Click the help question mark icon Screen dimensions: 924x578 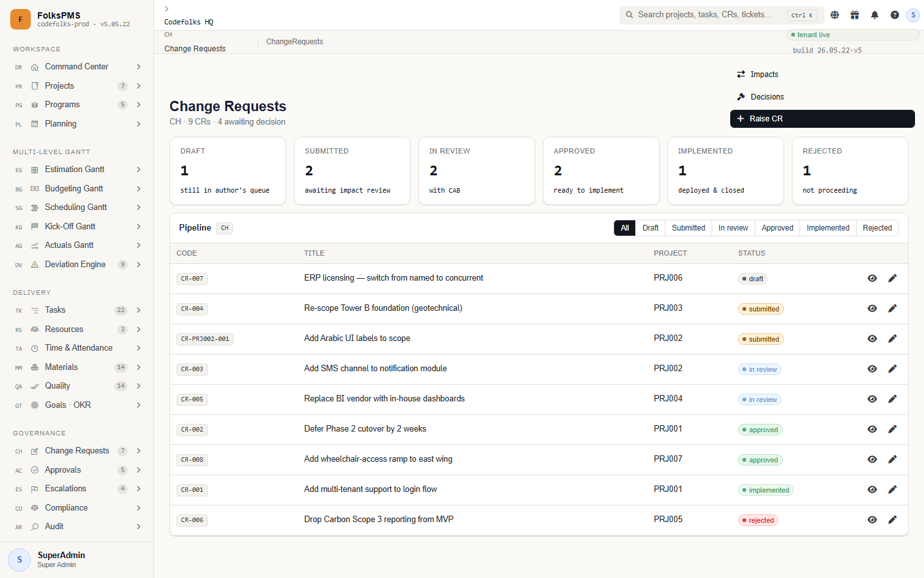894,15
